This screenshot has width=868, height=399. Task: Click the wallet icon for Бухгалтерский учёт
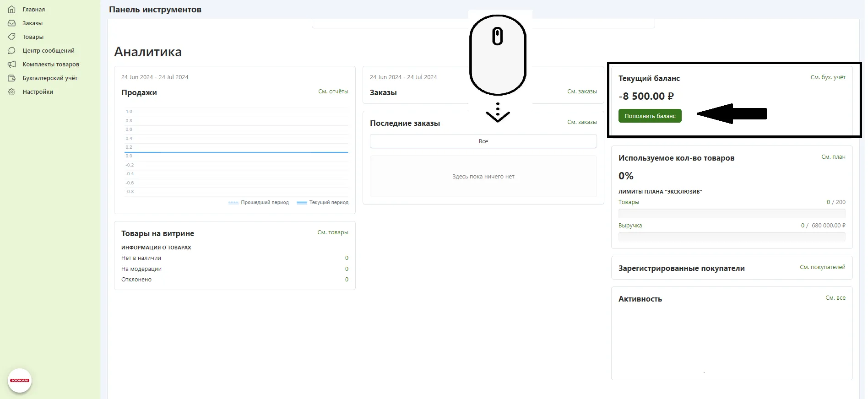(12, 78)
